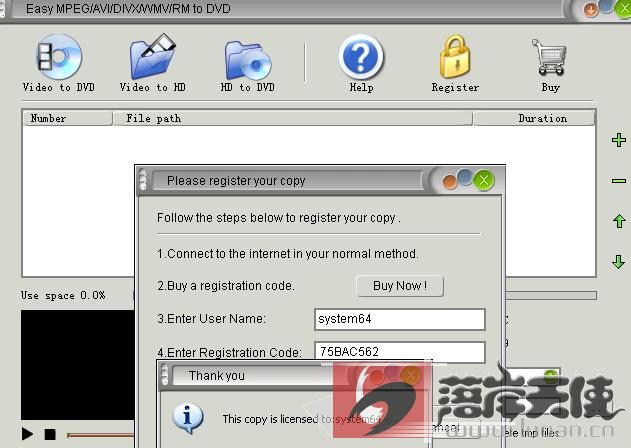631x448 pixels.
Task: Open the Video to HD tool
Action: pyautogui.click(x=153, y=63)
